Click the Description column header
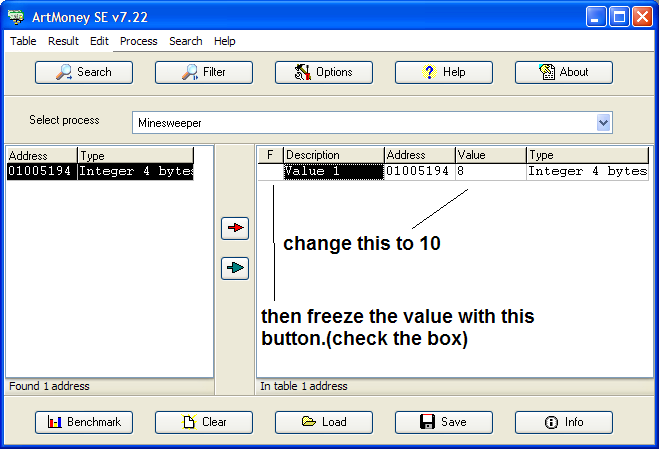 (334, 155)
